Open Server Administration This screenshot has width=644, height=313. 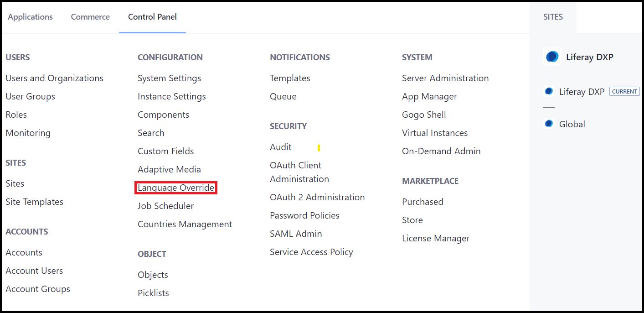pyautogui.click(x=445, y=78)
